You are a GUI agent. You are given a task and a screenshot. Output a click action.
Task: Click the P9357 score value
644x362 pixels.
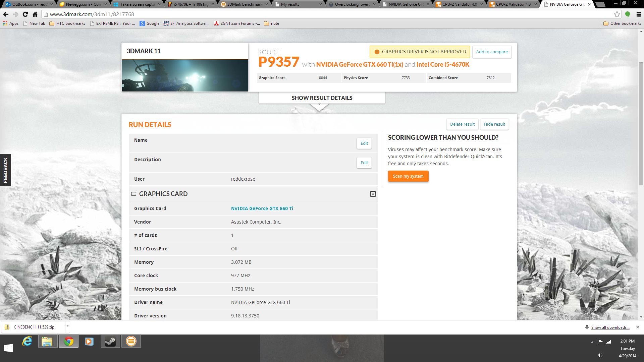click(x=278, y=62)
